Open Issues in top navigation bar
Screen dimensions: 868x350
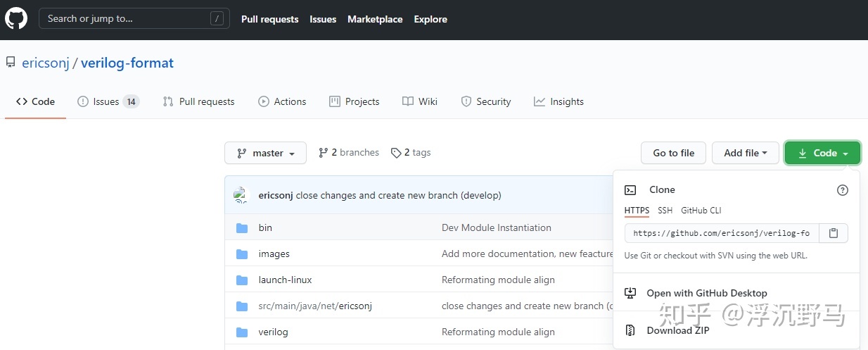click(323, 19)
